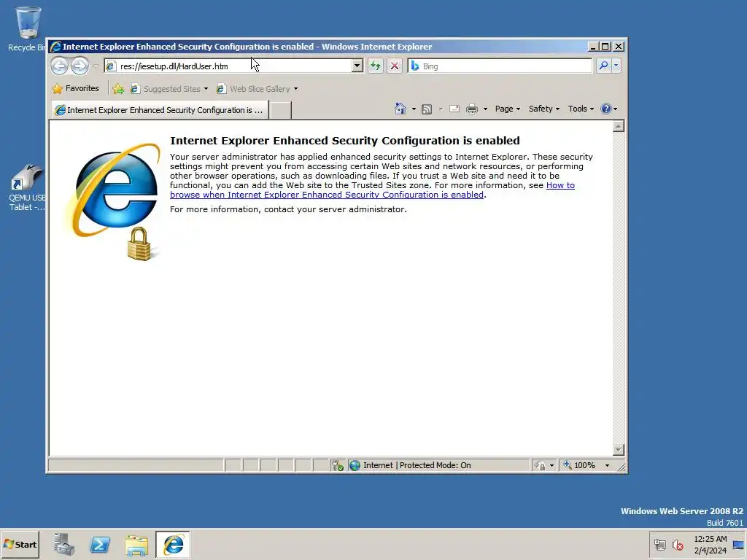Launch Server Manager from taskbar
This screenshot has width=747, height=560.
pos(64,544)
